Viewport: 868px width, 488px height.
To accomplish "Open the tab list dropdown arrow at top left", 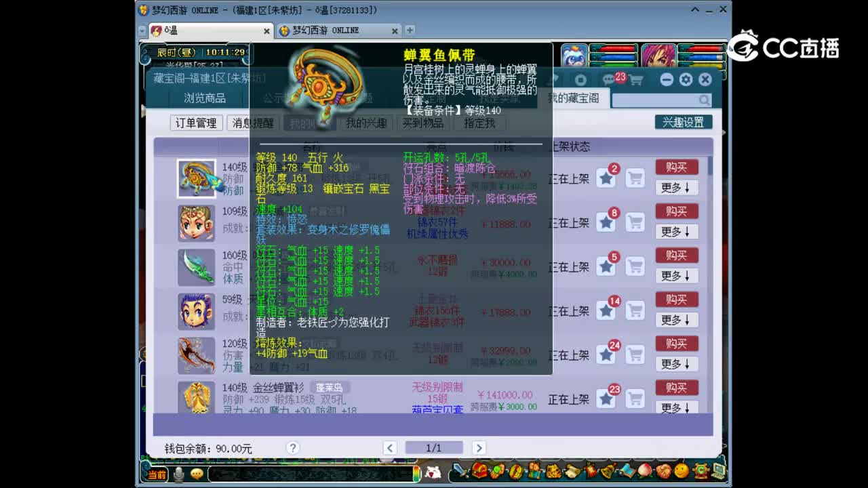I will point(142,31).
